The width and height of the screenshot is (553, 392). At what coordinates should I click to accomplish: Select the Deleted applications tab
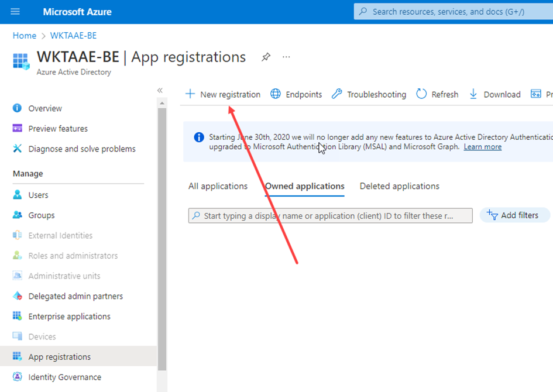click(x=399, y=186)
